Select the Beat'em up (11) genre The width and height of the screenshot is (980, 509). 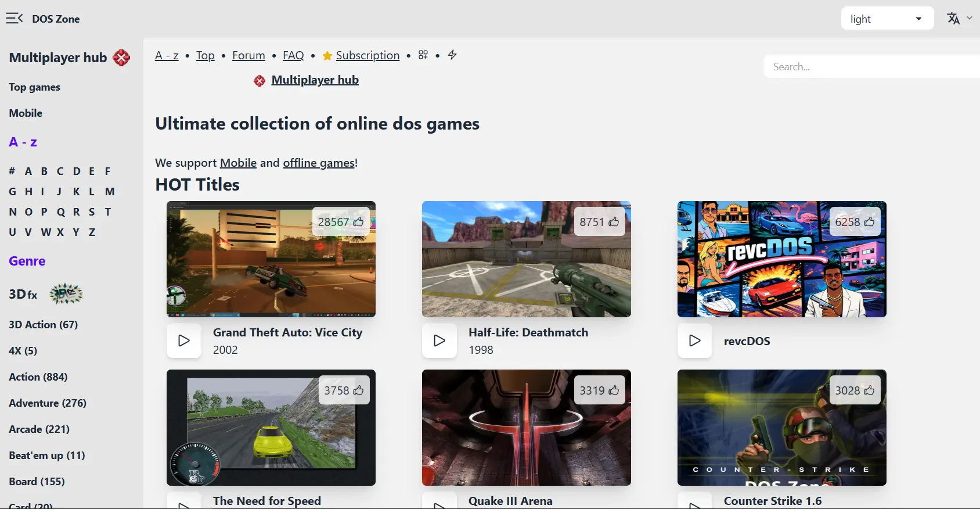point(47,456)
